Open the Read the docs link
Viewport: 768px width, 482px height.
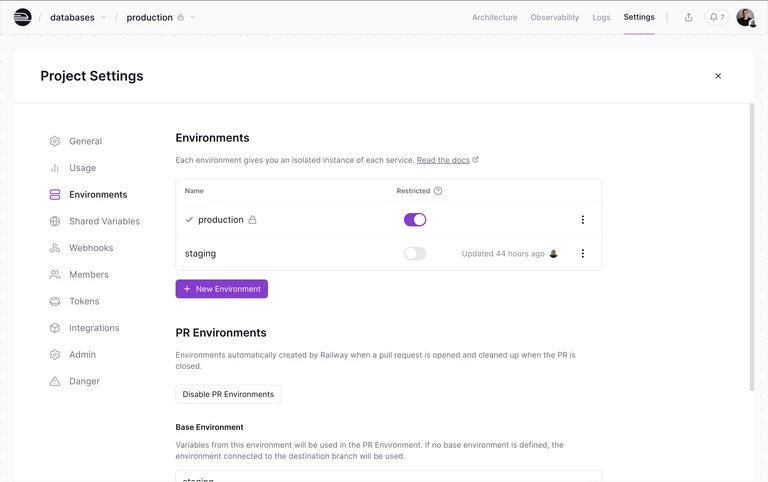[443, 160]
